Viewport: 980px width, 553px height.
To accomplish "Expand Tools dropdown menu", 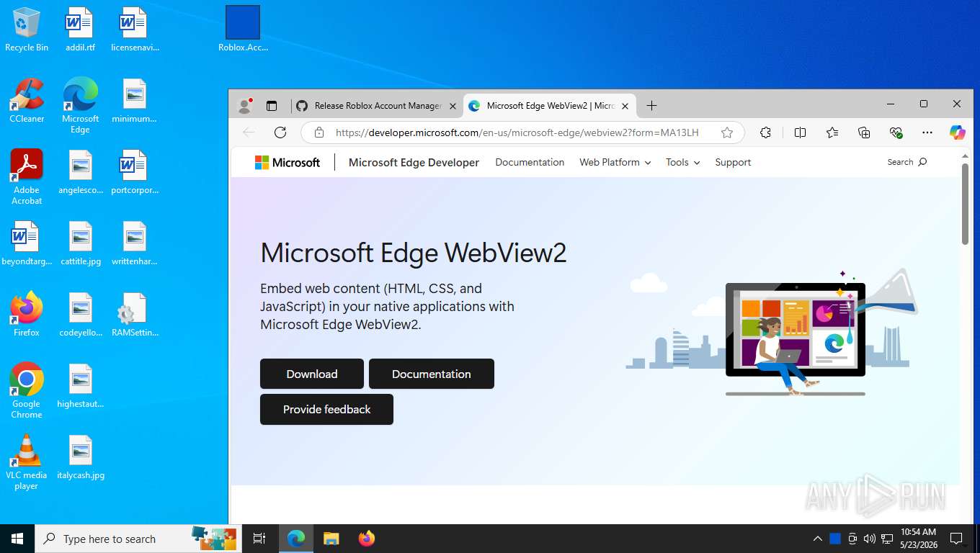I will tap(682, 163).
